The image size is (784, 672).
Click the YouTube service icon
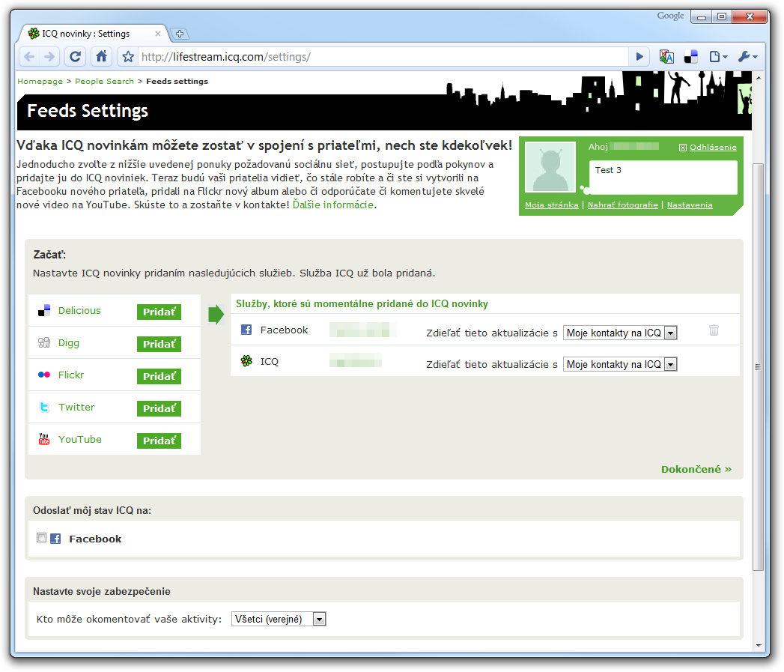44,439
